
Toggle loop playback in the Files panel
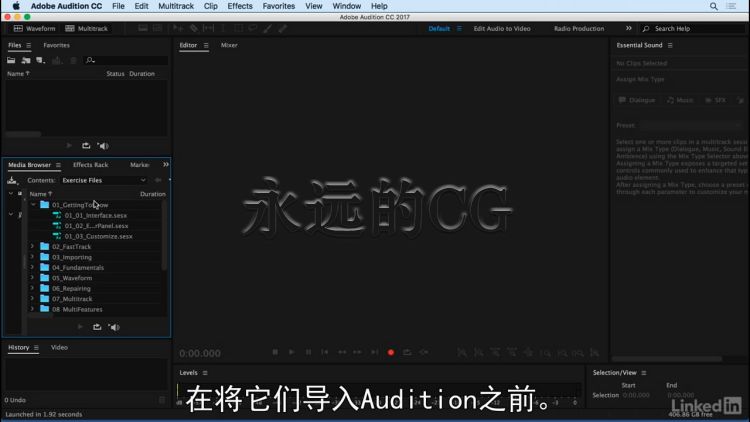[86, 145]
